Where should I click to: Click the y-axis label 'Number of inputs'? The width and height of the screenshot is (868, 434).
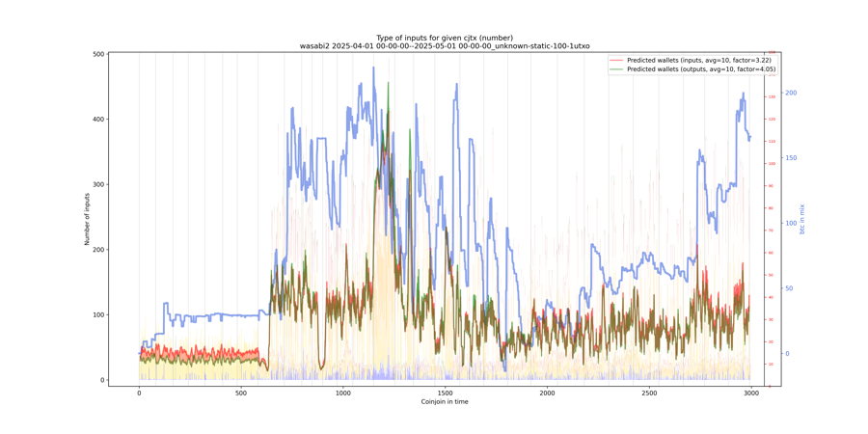point(87,219)
